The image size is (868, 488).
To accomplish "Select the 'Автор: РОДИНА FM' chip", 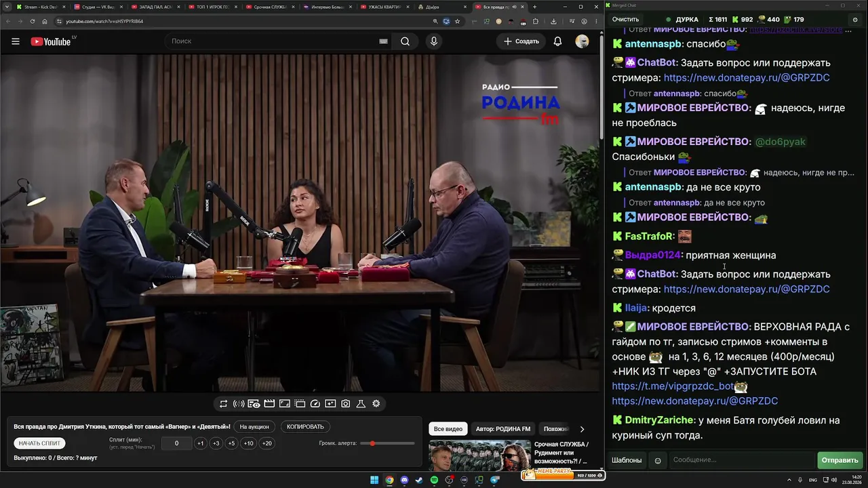I will coord(503,429).
